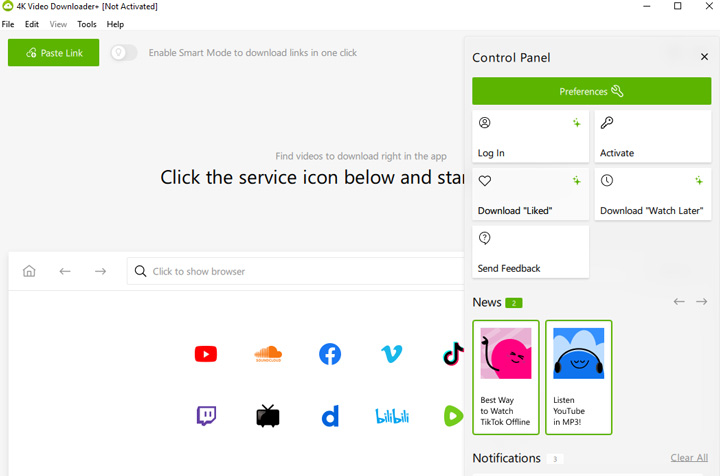Screen dimensions: 720x476
Task: Click the sparkle icon on Log In tile
Action: pos(577,123)
